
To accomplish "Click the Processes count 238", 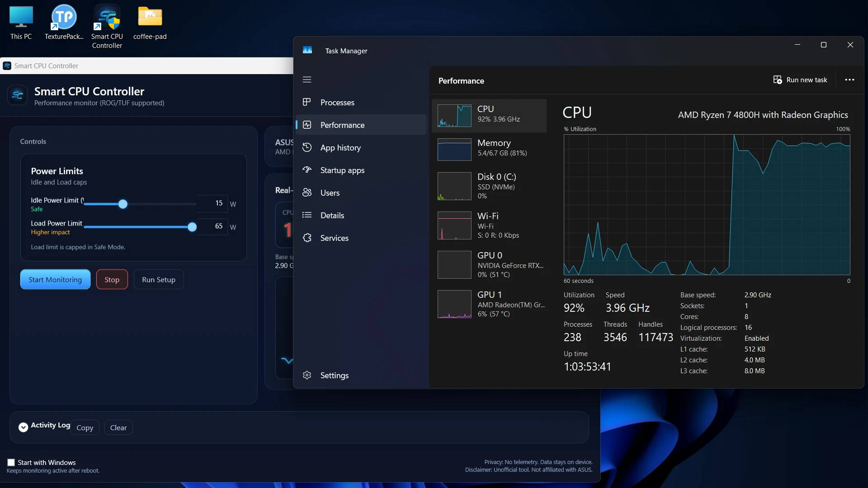I will click(572, 338).
